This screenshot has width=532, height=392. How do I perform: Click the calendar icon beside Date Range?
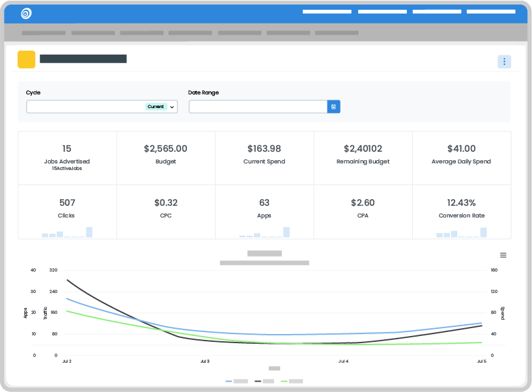pyautogui.click(x=333, y=107)
